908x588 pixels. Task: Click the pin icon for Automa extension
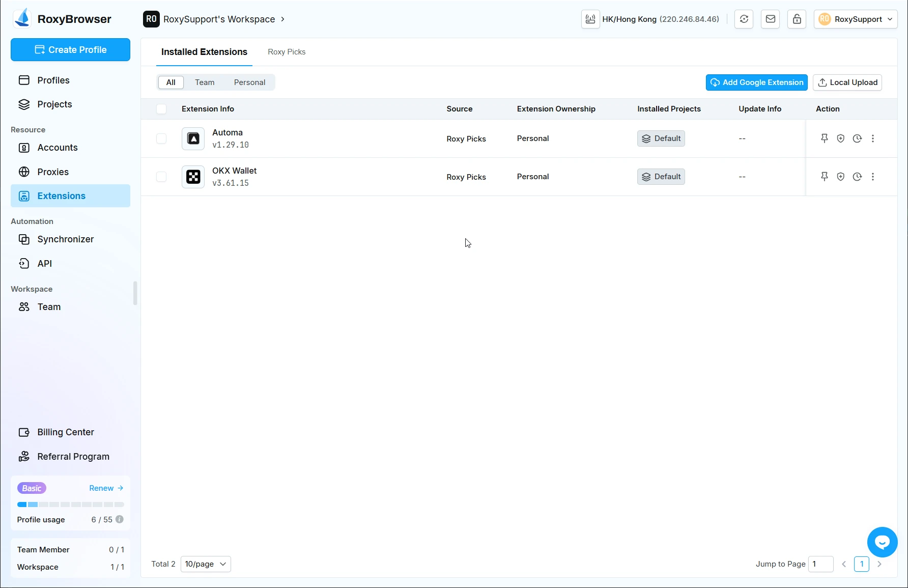pos(824,138)
